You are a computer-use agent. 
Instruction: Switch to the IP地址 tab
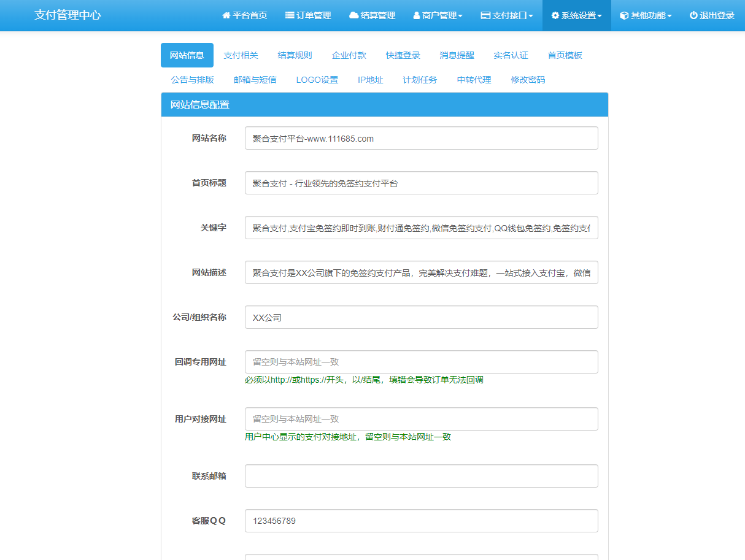coord(371,80)
